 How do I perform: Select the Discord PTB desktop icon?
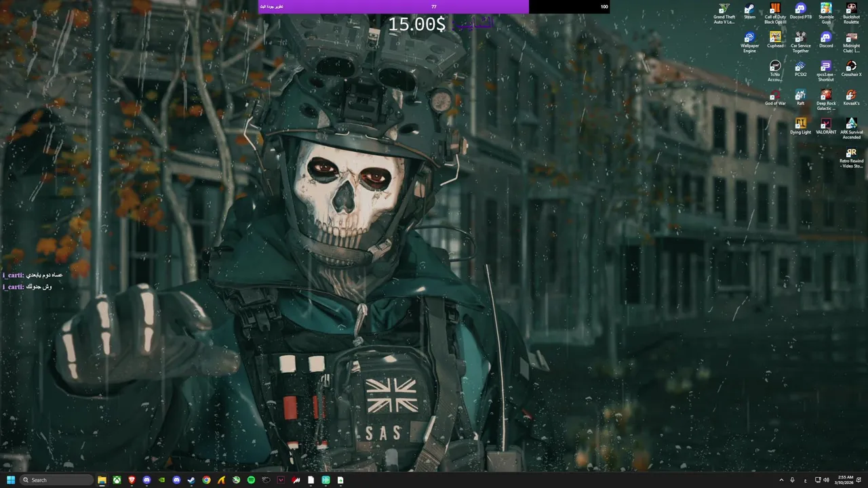coord(801,12)
